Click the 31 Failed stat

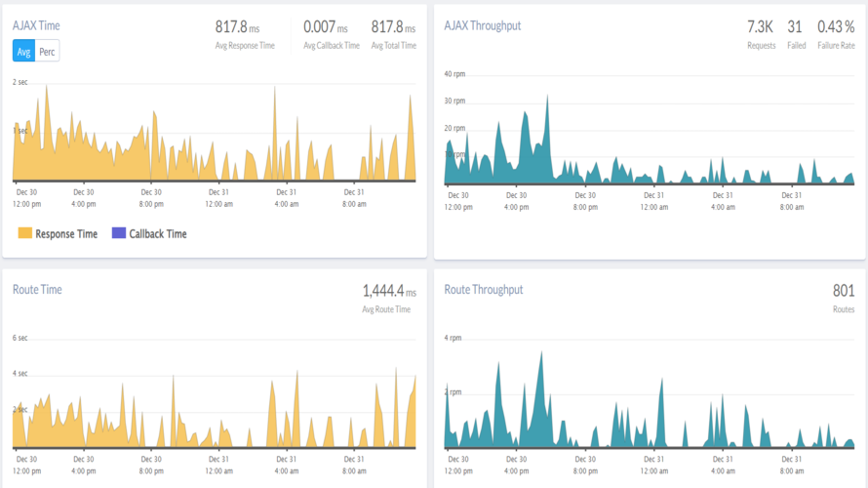(796, 34)
